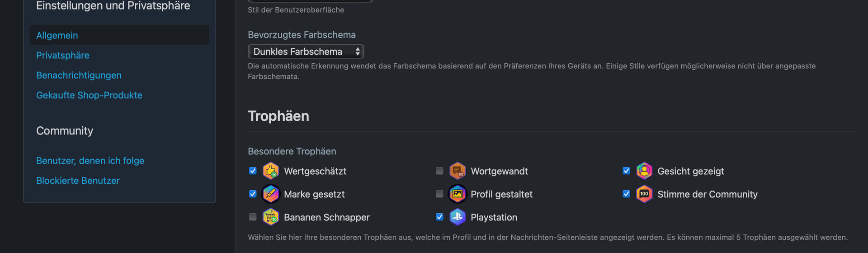Disable the Playstation trophy checkbox
The image size is (868, 253).
point(439,217)
